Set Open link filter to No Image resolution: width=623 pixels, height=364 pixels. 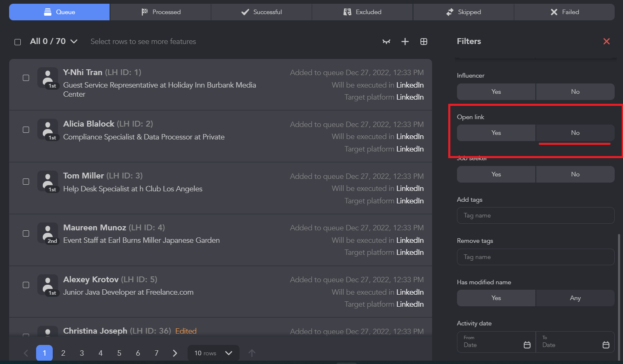tap(575, 133)
